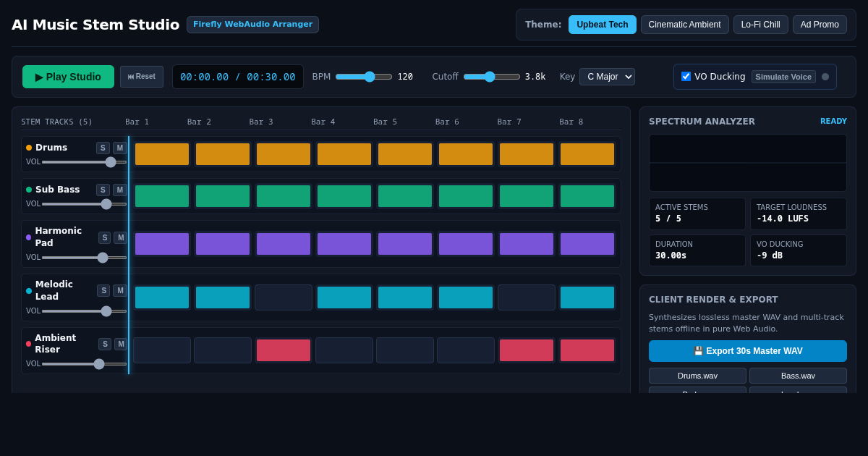868x456 pixels.
Task: Download the Bass.wav stem
Action: pos(798,376)
